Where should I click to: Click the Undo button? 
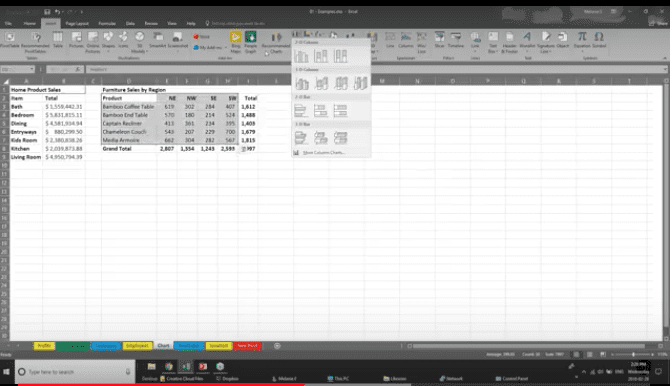click(x=57, y=12)
